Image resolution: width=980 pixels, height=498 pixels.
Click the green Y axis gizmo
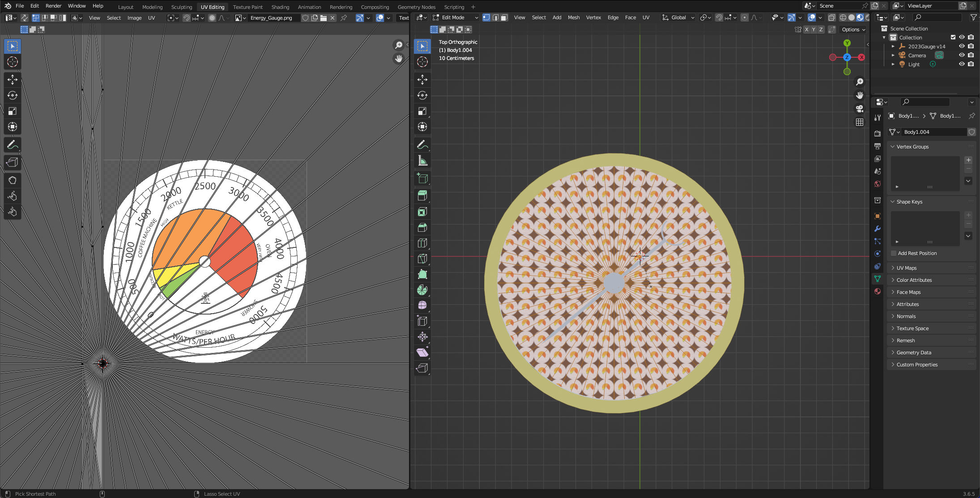click(847, 43)
